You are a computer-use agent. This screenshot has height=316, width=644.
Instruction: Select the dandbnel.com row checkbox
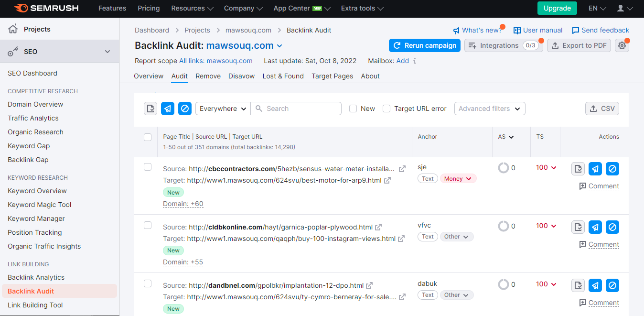[x=148, y=283]
